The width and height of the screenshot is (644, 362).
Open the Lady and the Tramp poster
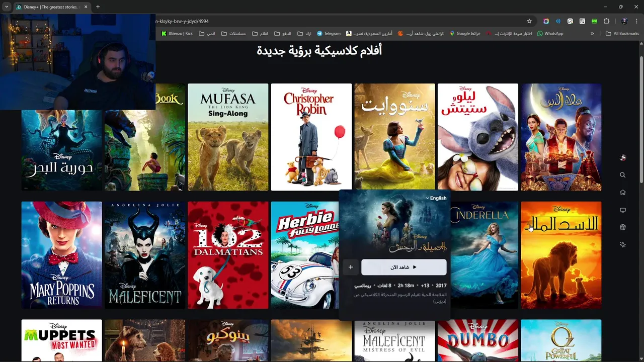(145, 340)
